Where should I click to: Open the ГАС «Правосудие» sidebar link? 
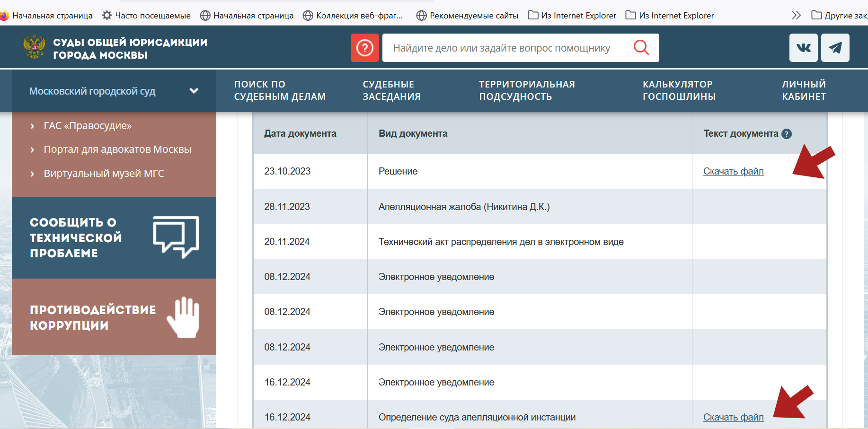click(x=88, y=125)
